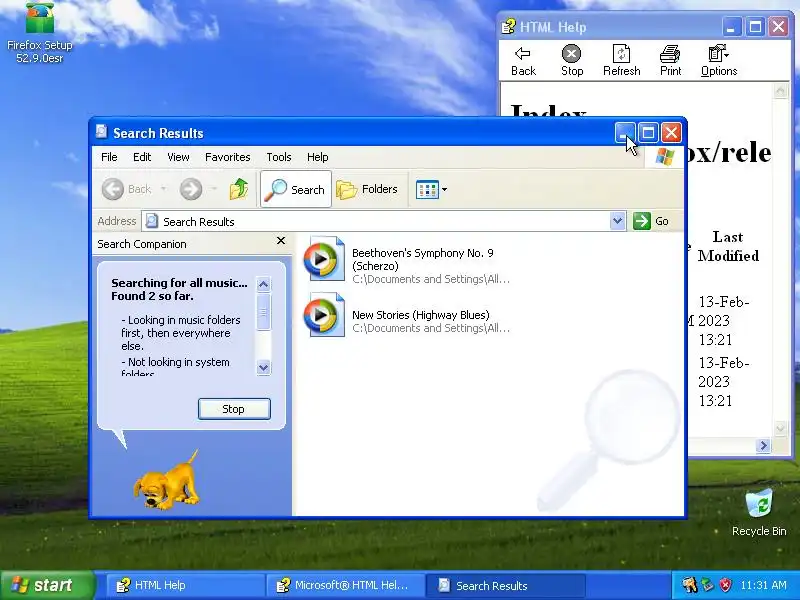The width and height of the screenshot is (800, 600).
Task: Click the Search Companion balloon scrollbar thumb
Action: click(263, 312)
